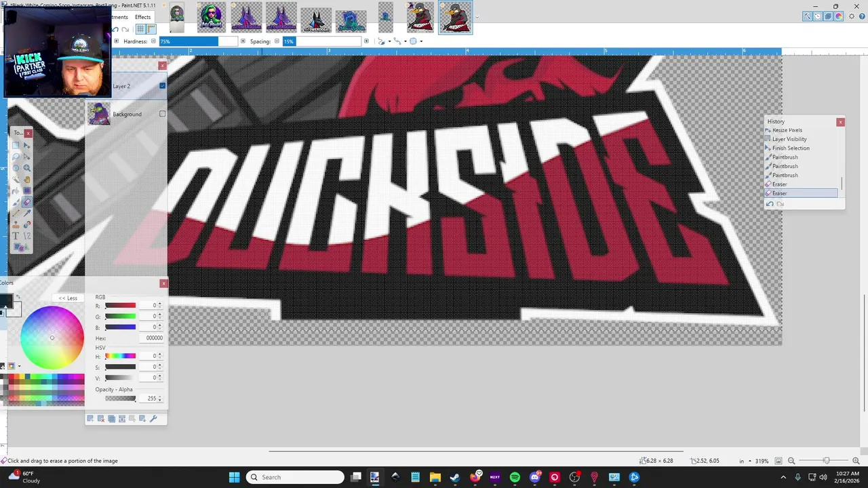Select the Shapes tool
This screenshot has height=488, width=868.
click(x=21, y=247)
